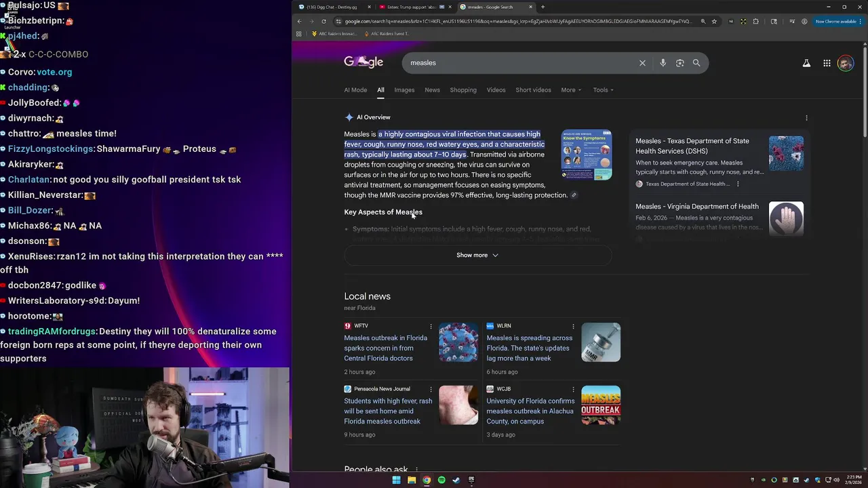The height and width of the screenshot is (488, 868).
Task: Select the News search tab
Action: click(432, 90)
